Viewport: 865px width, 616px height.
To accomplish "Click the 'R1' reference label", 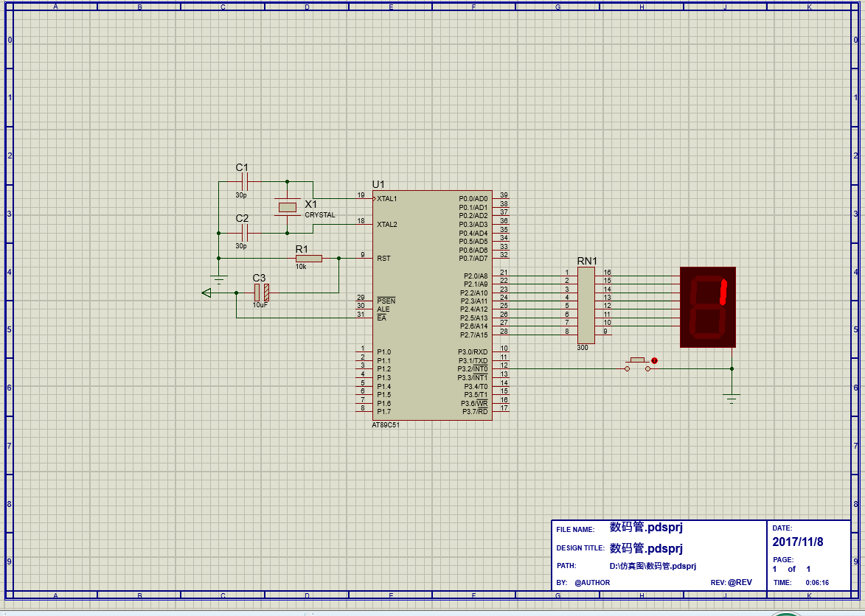I will 302,249.
